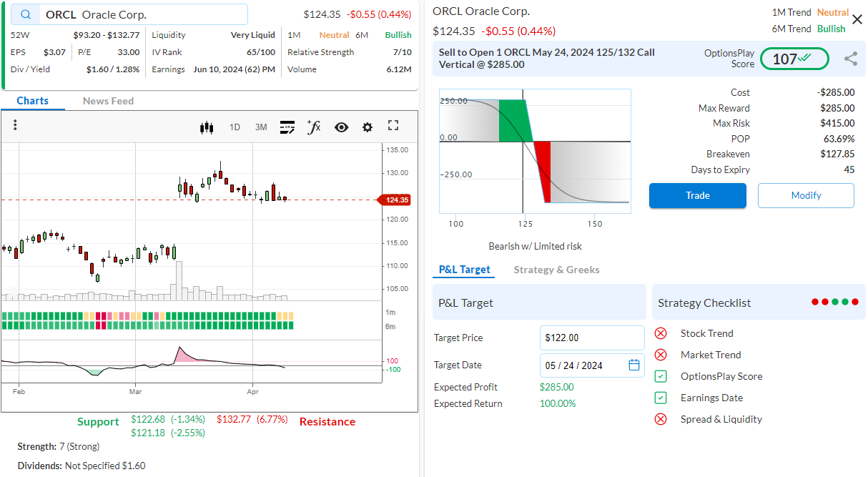Click the Modify button

[806, 195]
